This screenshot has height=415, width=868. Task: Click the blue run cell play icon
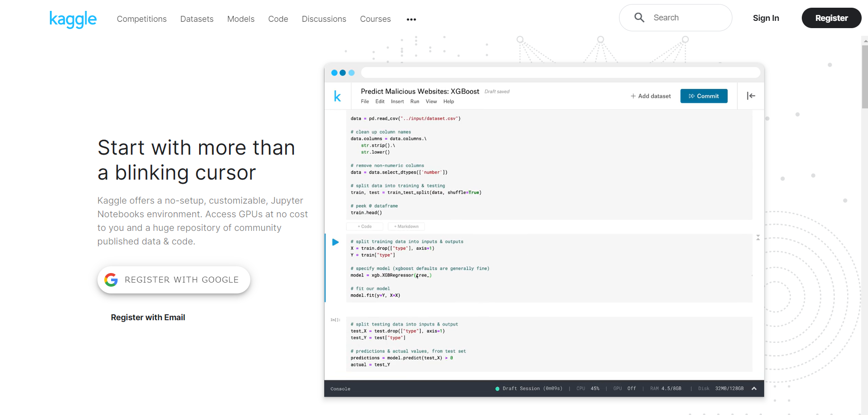point(336,242)
